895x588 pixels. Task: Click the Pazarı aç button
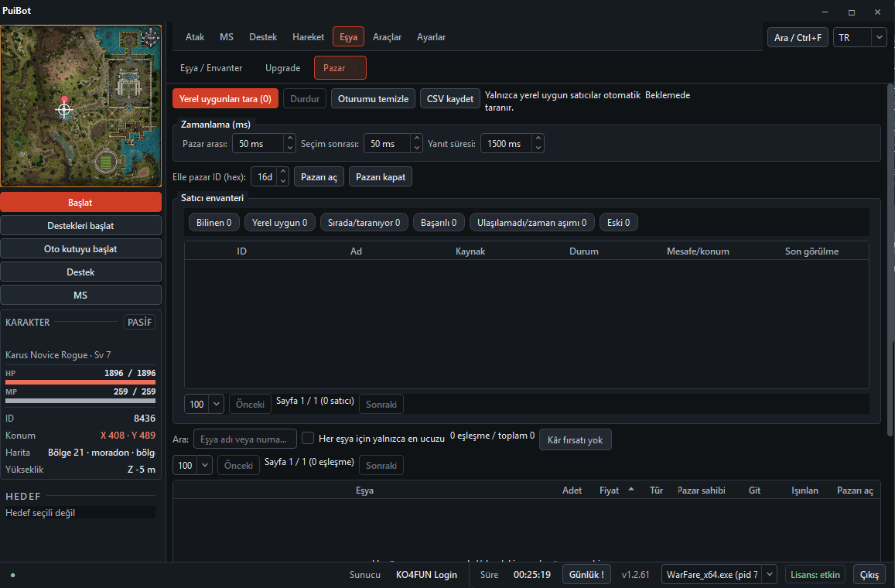pos(319,177)
